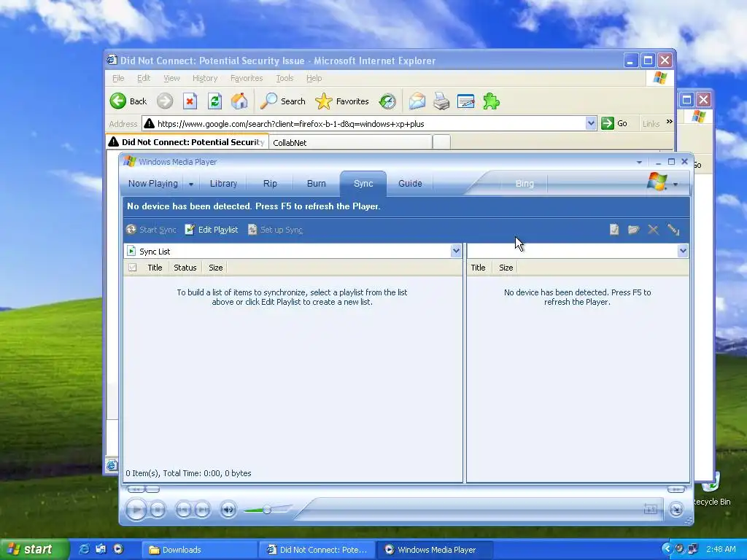Open History clock icon in IE toolbar
Image resolution: width=747 pixels, height=560 pixels.
[387, 101]
